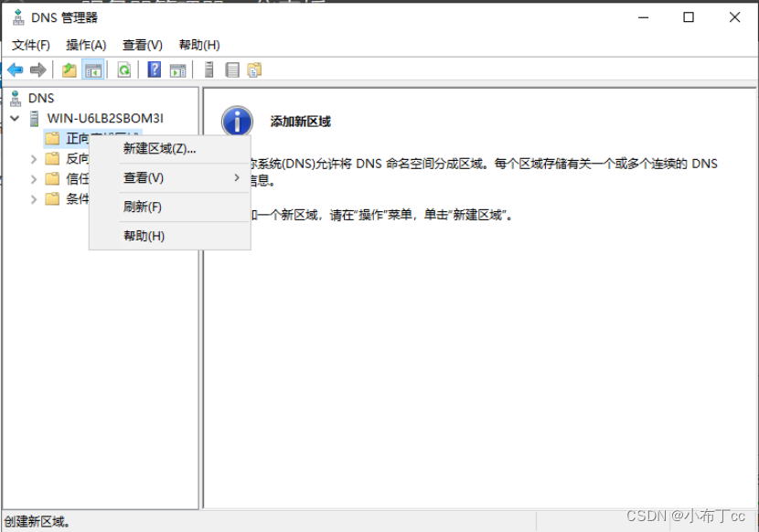Viewport: 759px width, 532px height.
Task: Open the 帮助(H) menu in menu bar
Action: [x=199, y=45]
